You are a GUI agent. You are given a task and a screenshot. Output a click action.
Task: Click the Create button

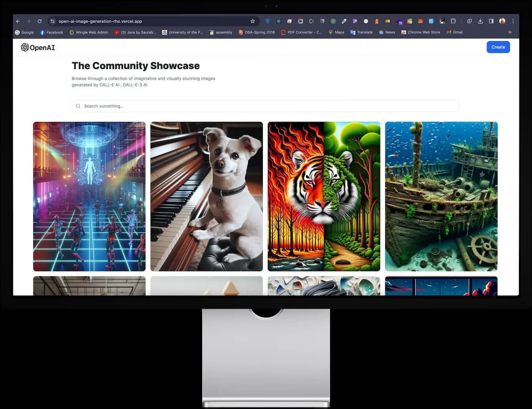[498, 47]
